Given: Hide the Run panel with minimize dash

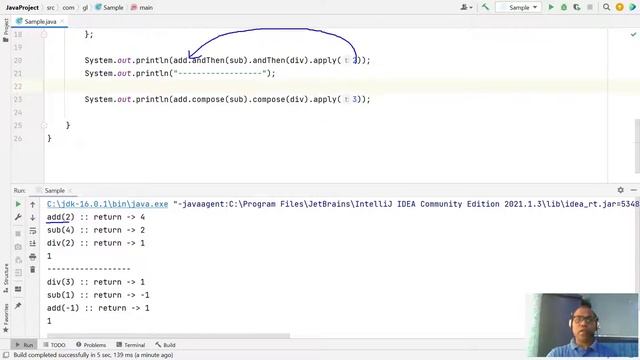Looking at the screenshot, I should point(633,190).
